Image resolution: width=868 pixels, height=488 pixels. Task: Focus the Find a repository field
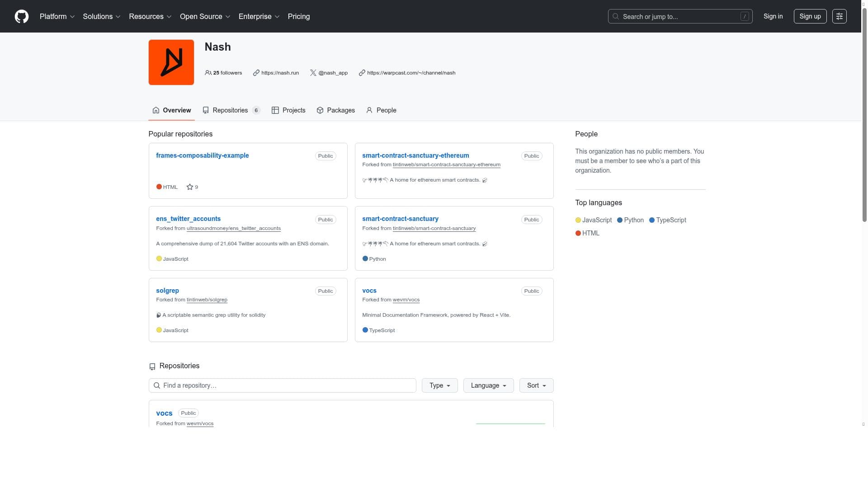click(283, 385)
